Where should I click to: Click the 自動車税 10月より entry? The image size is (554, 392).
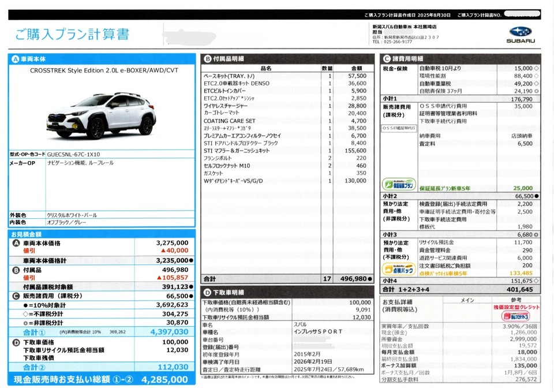pyautogui.click(x=440, y=68)
